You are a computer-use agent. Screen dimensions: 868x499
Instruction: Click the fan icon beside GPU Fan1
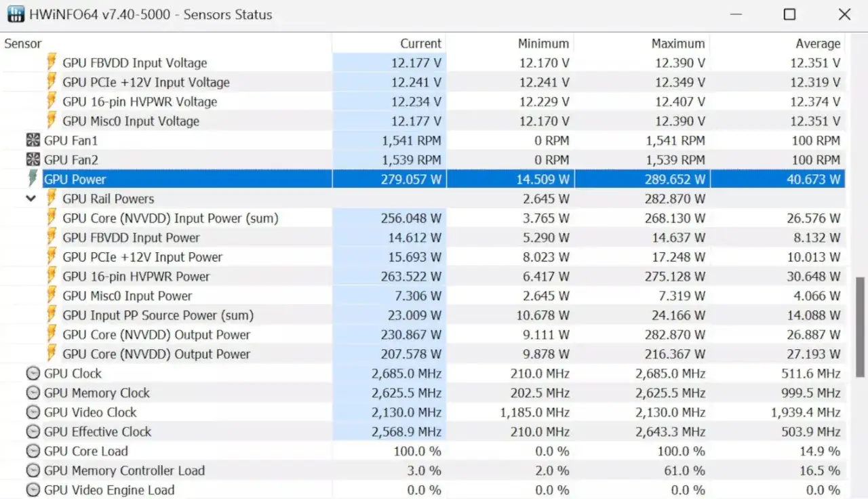[33, 140]
